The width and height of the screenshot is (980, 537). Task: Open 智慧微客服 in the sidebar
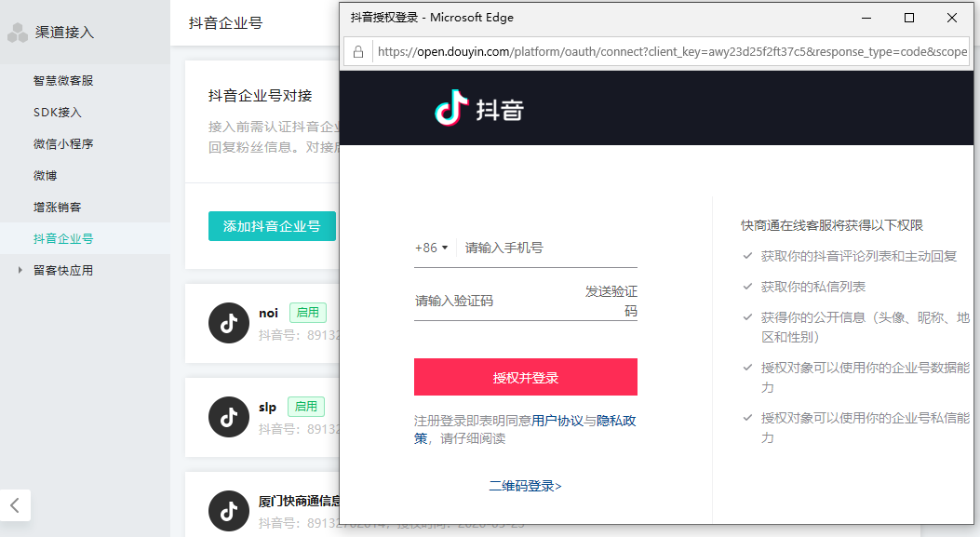point(63,81)
